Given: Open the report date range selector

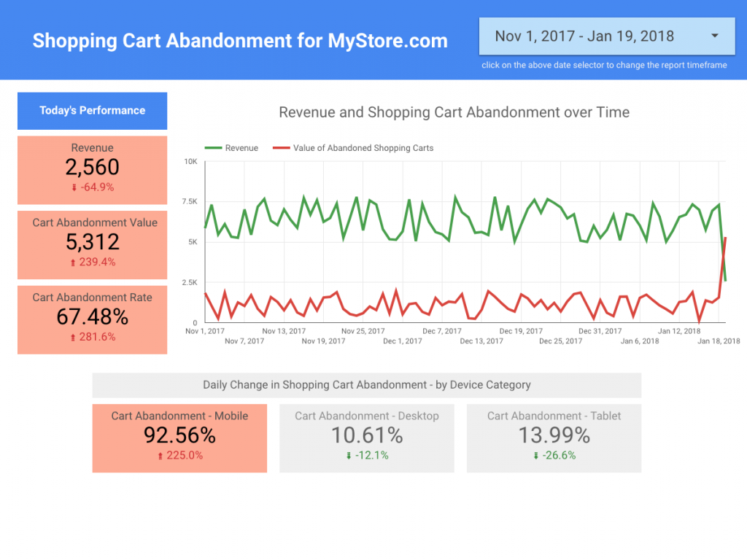Looking at the screenshot, I should [x=605, y=36].
